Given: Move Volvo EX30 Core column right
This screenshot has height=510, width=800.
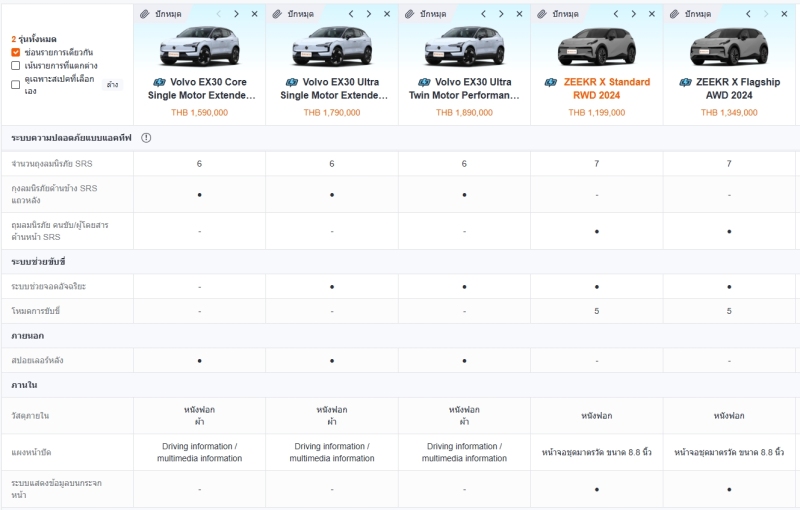Looking at the screenshot, I should [236, 14].
